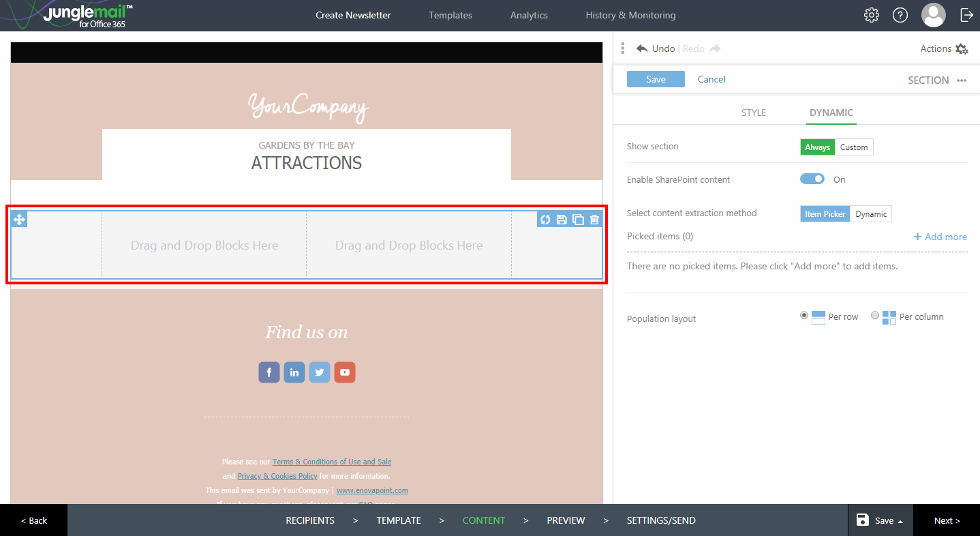Viewport: 980px width, 536px height.
Task: Switch to the STYLE tab
Action: pos(753,113)
